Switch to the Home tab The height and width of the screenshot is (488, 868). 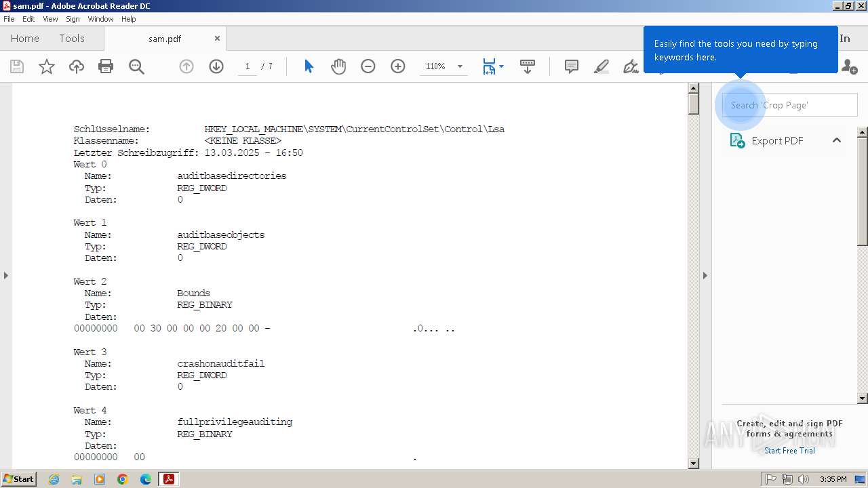point(25,39)
